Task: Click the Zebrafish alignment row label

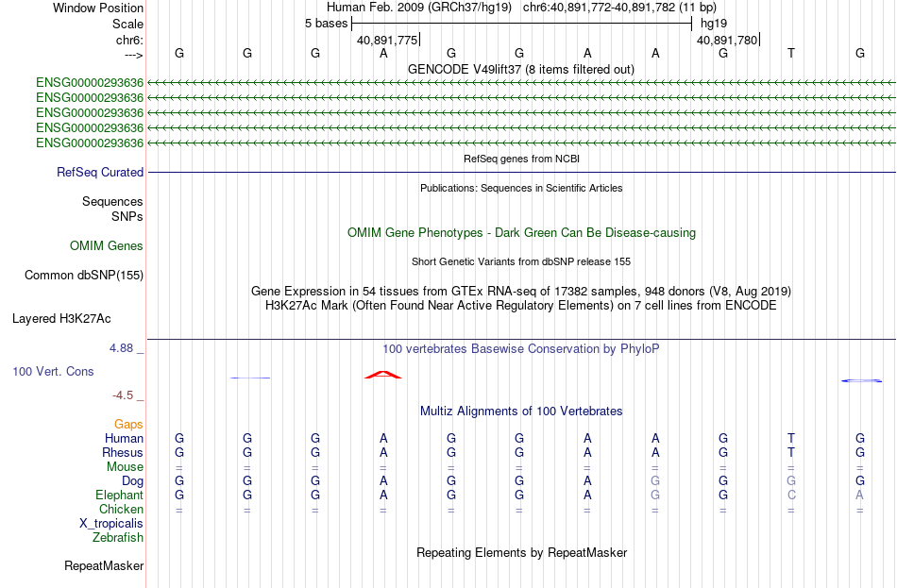Action: [x=118, y=538]
